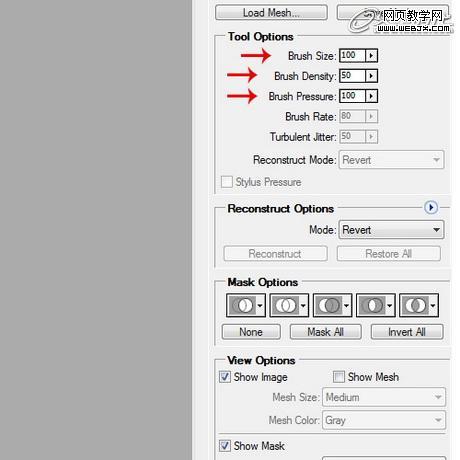Select the Add to Selection mask icon

tap(289, 305)
